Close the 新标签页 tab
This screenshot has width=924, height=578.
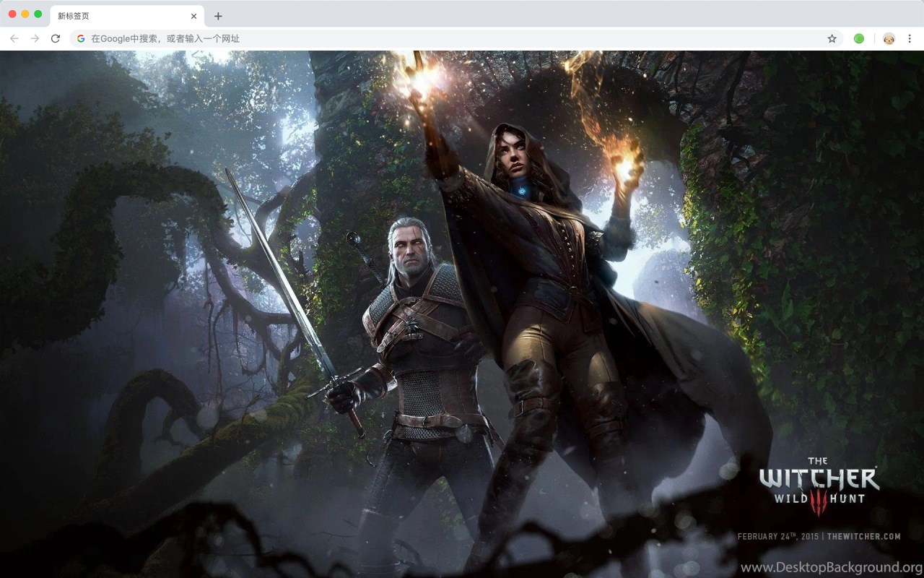pos(193,16)
